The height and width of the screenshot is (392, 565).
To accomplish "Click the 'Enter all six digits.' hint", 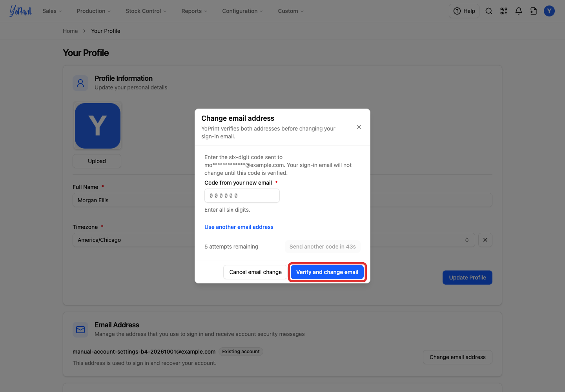I will coord(227,210).
